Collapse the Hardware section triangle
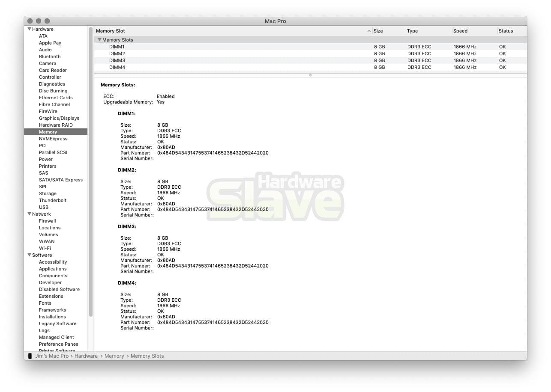 30,29
